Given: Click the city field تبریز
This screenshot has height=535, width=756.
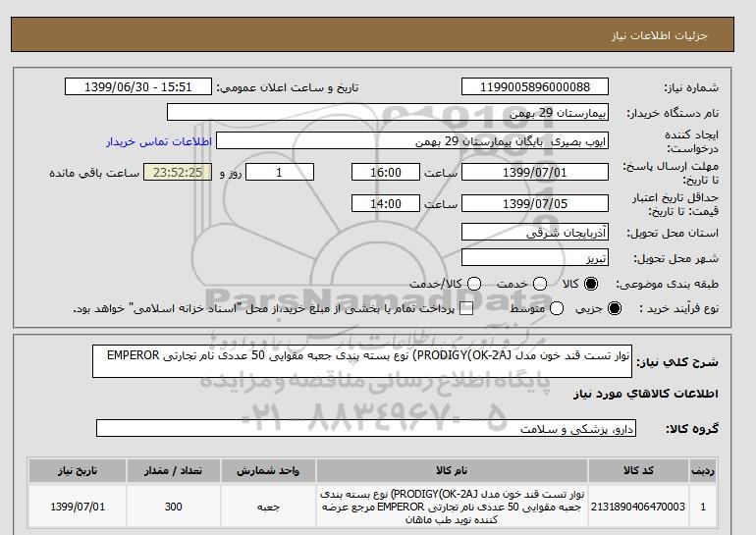Looking at the screenshot, I should pos(535,258).
